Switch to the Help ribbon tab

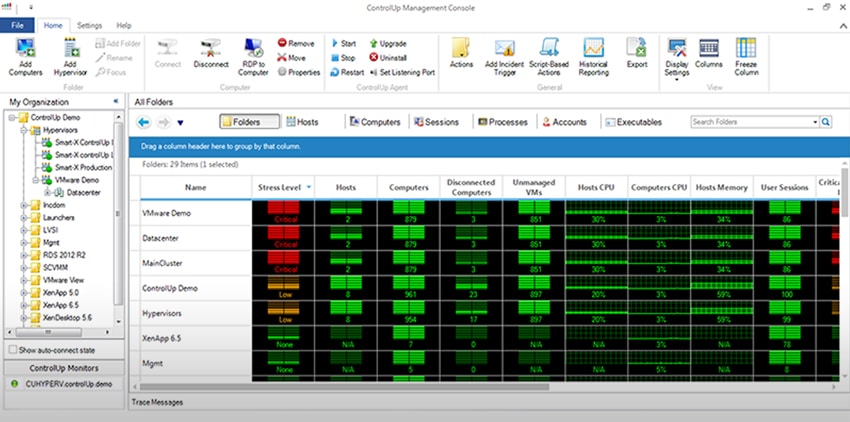124,25
